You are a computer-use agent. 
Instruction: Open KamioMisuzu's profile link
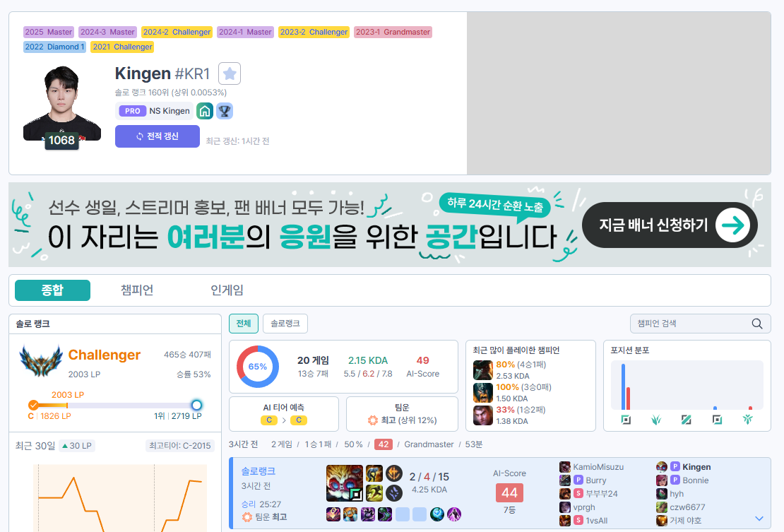tap(598, 467)
